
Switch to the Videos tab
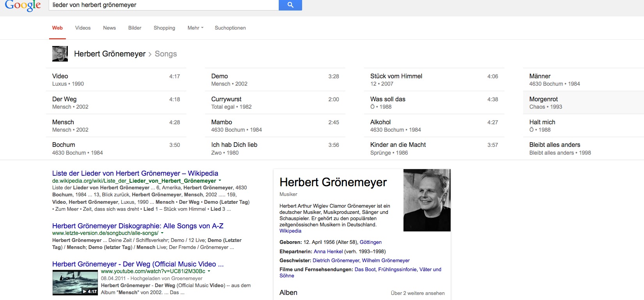(x=83, y=28)
